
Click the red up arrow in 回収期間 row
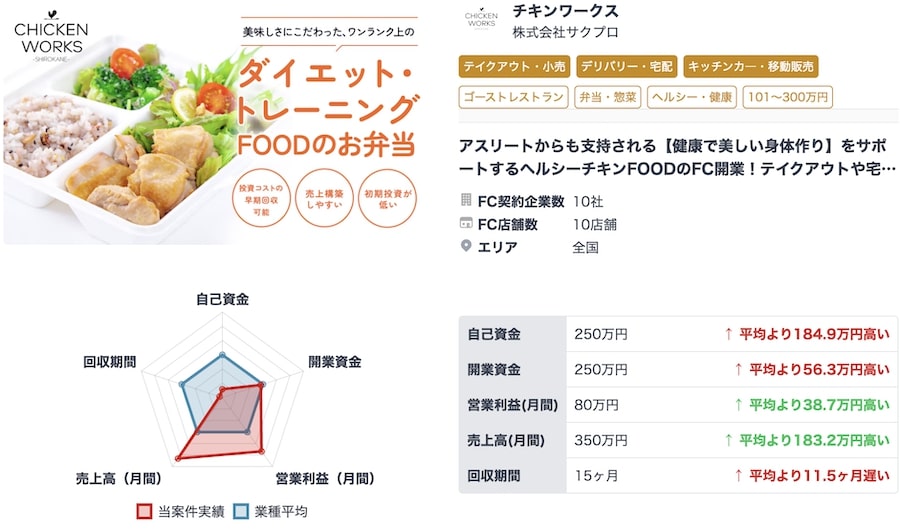[738, 475]
